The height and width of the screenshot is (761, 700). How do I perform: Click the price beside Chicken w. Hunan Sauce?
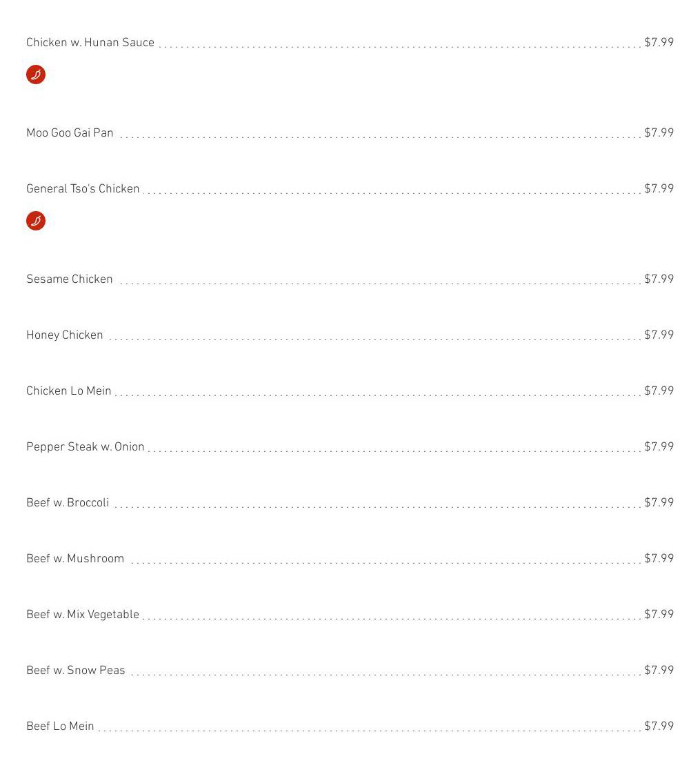659,43
